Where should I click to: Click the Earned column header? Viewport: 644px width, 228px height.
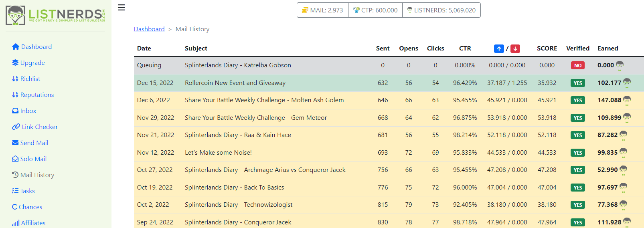tap(608, 48)
